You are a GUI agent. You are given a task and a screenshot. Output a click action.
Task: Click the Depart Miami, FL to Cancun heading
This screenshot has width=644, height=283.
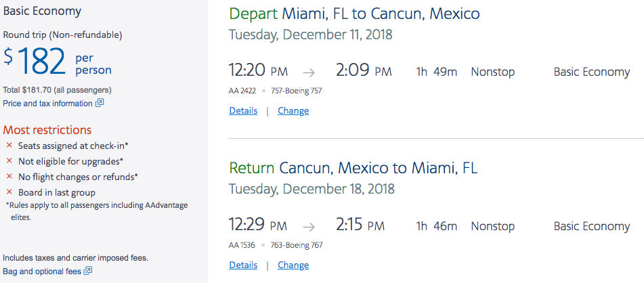(x=354, y=14)
